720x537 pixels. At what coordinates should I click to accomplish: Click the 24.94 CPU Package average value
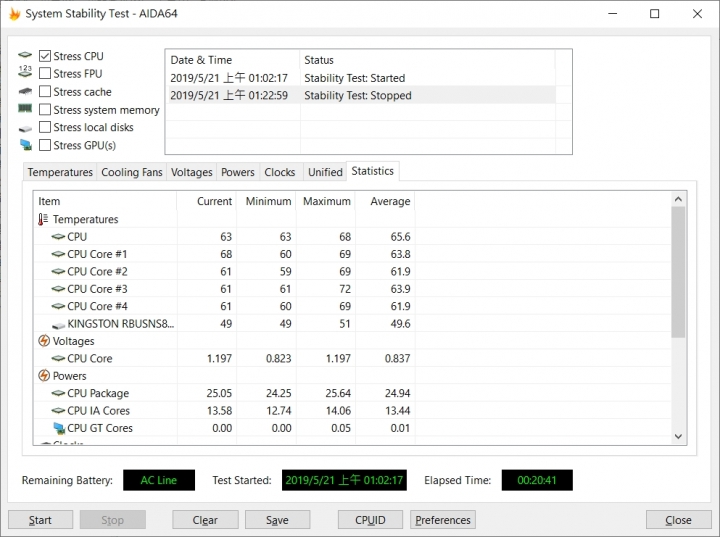398,393
